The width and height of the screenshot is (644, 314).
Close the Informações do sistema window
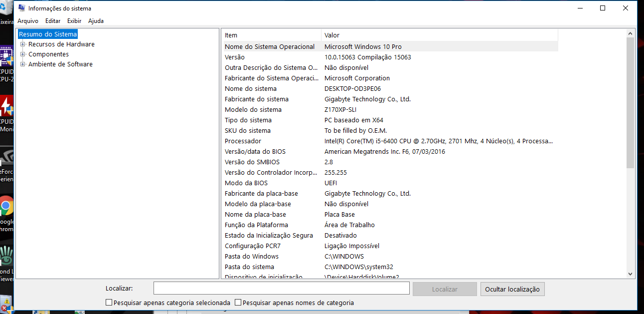(626, 8)
